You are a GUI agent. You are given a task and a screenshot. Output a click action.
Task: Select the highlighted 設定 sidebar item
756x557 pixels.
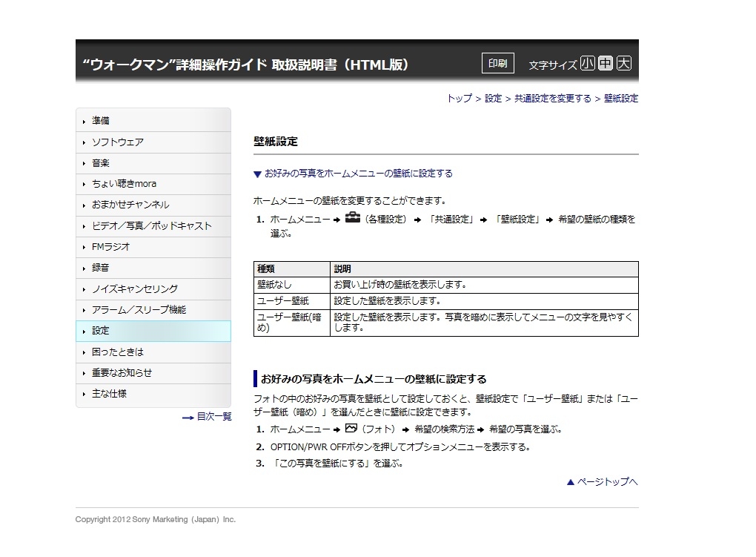101,331
